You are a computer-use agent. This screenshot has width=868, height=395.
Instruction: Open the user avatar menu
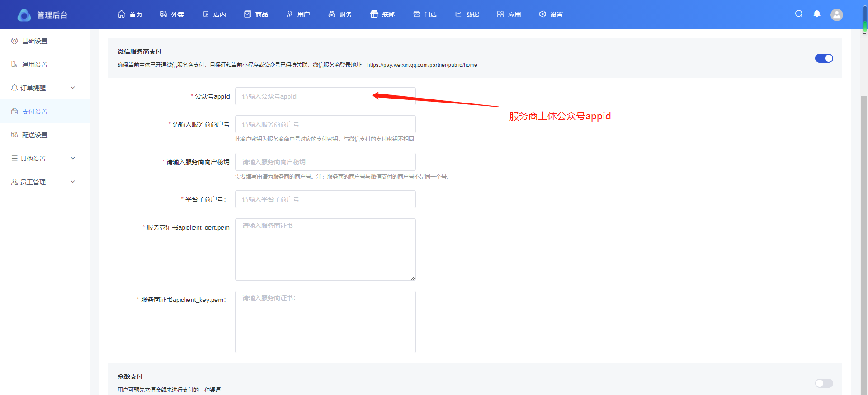pyautogui.click(x=837, y=15)
